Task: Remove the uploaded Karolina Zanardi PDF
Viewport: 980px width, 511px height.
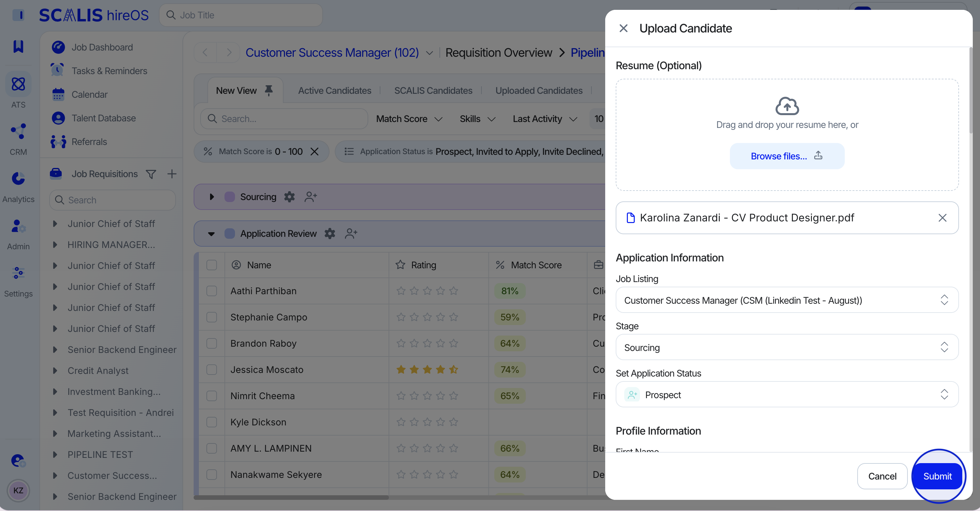Action: pyautogui.click(x=942, y=218)
